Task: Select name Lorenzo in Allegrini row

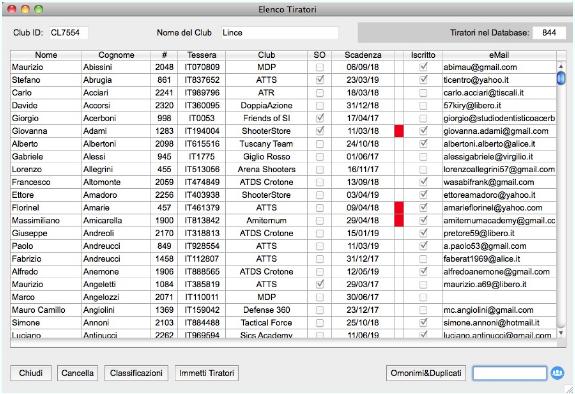Action: 27,169
